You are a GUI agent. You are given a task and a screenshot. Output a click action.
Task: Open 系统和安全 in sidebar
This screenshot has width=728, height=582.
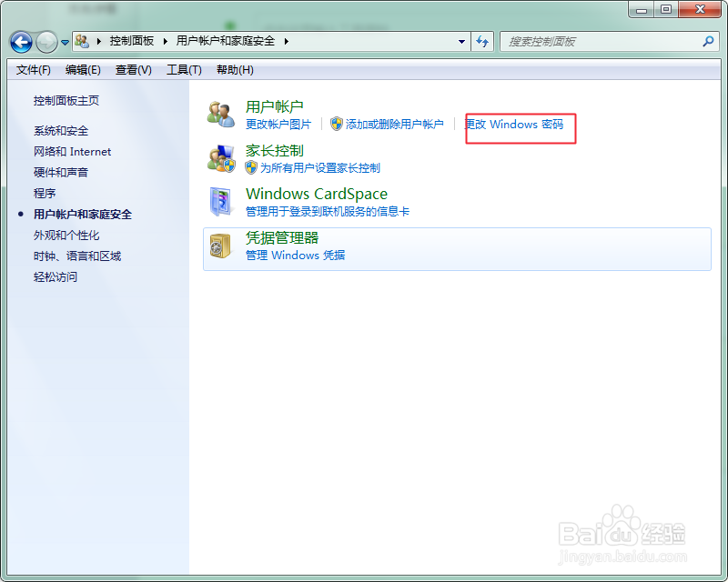click(61, 131)
